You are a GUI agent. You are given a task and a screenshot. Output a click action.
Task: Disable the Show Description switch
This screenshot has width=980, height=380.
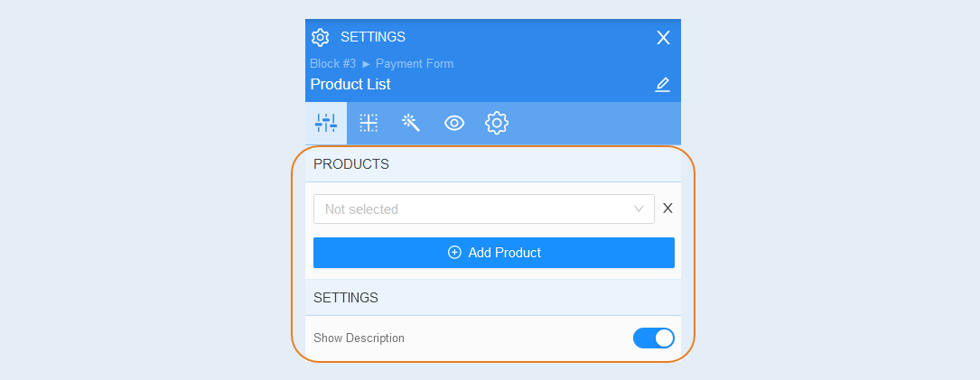tap(654, 338)
